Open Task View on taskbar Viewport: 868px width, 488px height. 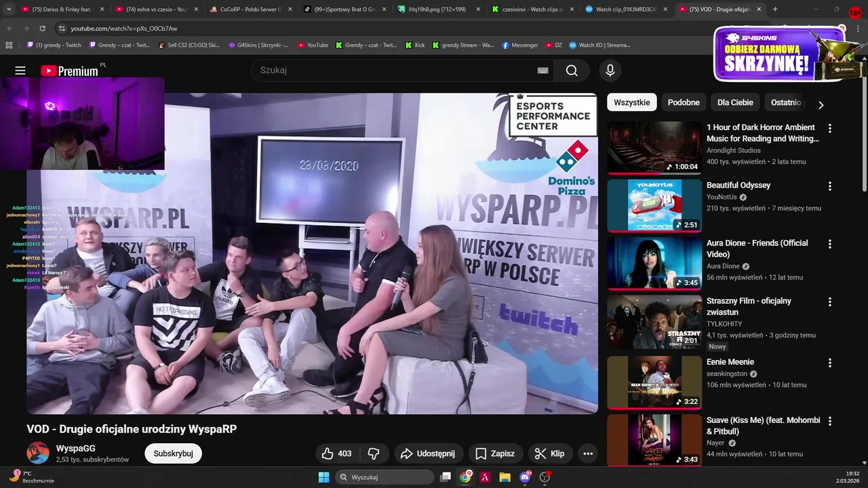446,477
